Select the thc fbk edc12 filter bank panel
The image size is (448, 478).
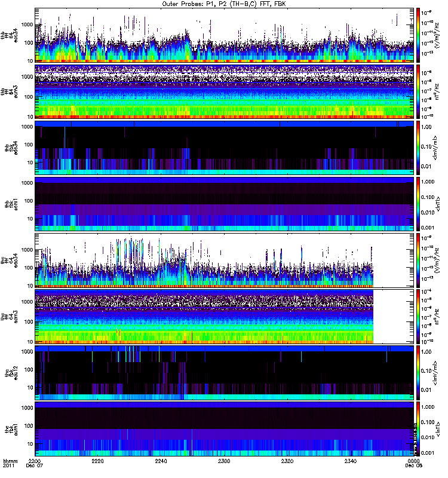(x=225, y=373)
